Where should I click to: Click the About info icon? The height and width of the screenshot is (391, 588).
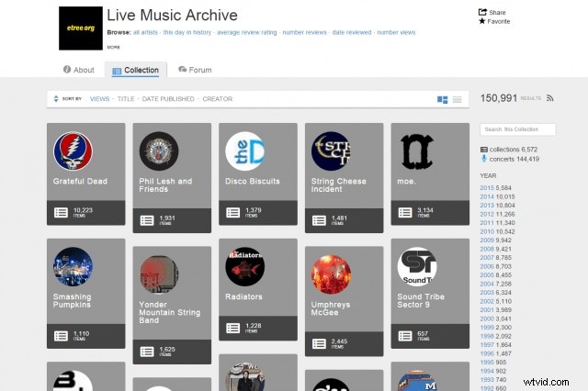(67, 69)
